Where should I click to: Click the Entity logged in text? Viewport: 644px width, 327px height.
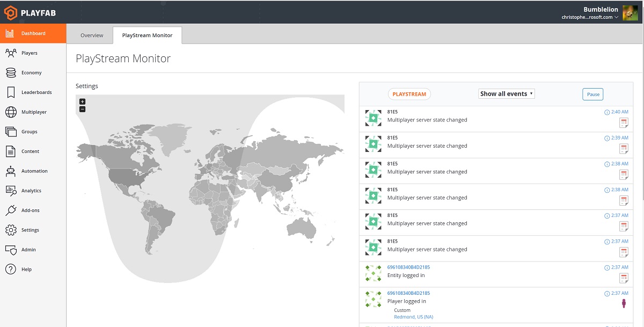pos(406,275)
